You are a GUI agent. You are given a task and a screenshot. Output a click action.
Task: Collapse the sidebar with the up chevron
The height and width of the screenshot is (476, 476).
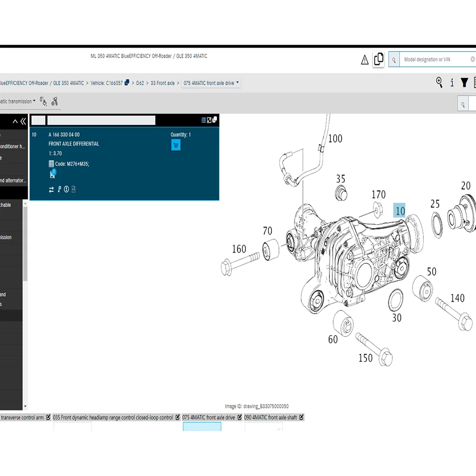pyautogui.click(x=15, y=121)
